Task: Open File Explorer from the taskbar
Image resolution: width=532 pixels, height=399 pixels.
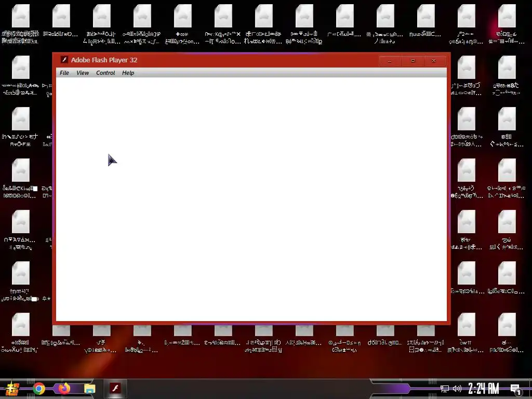Action: tap(89, 389)
